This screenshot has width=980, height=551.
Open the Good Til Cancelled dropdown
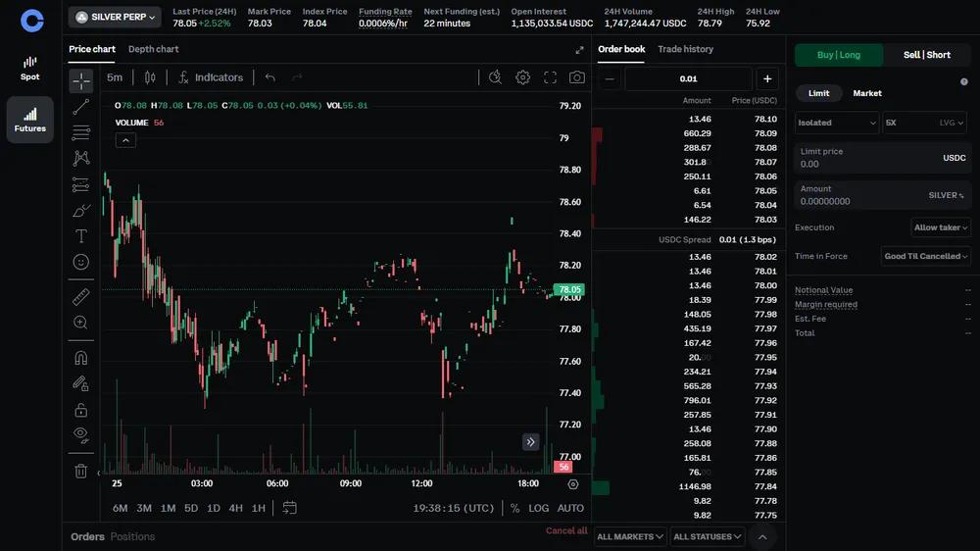926,256
